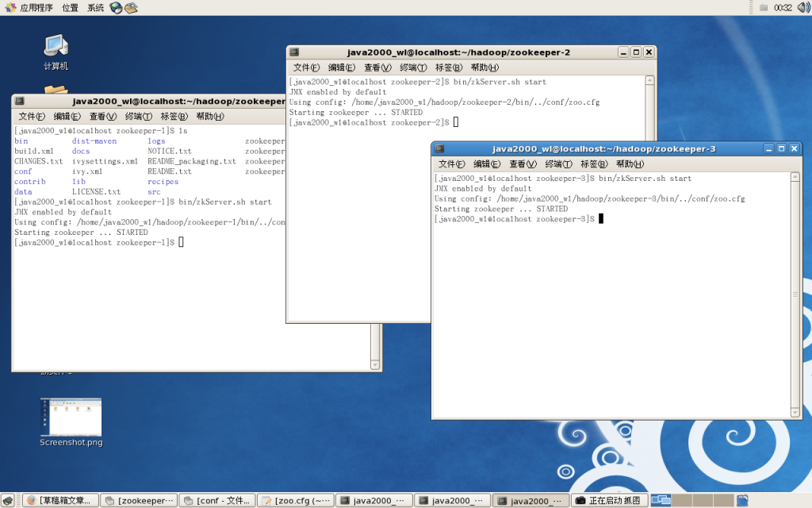Open 文件(F) menu in zookeeper-1 terminal
Viewport: 812px width, 508px height.
[x=32, y=116]
